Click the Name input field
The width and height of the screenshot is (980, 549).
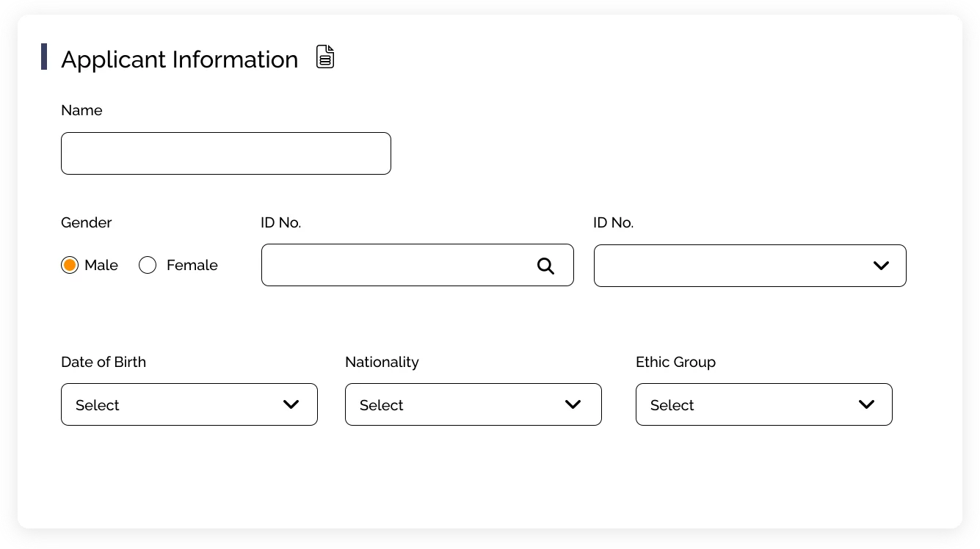coord(226,153)
